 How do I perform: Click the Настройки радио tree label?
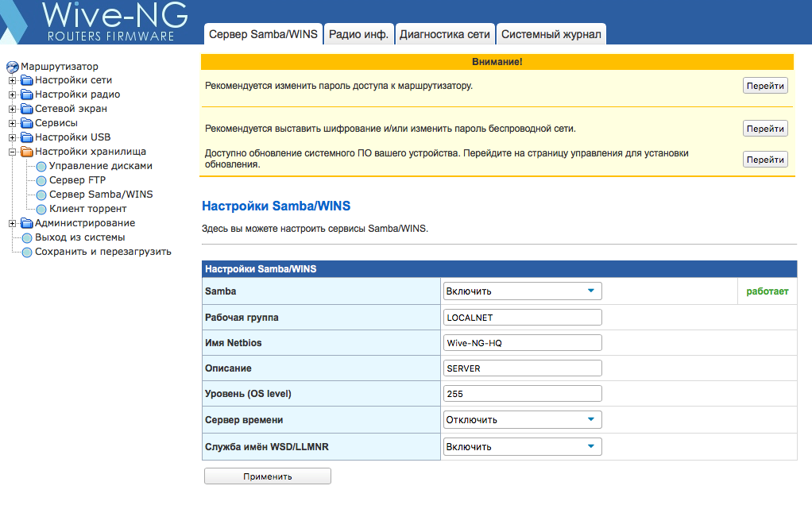coord(78,94)
